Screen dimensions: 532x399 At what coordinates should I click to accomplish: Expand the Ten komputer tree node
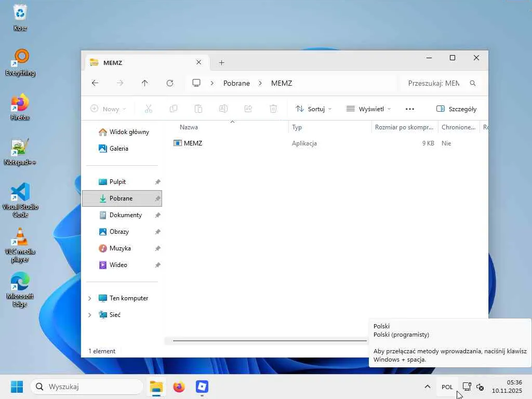click(x=89, y=298)
